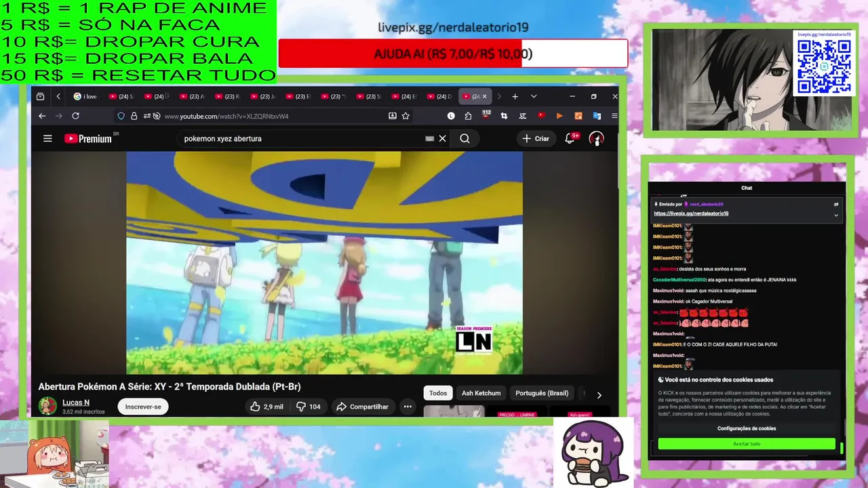
Task: Show more filter chips with right arrow
Action: tap(599, 394)
